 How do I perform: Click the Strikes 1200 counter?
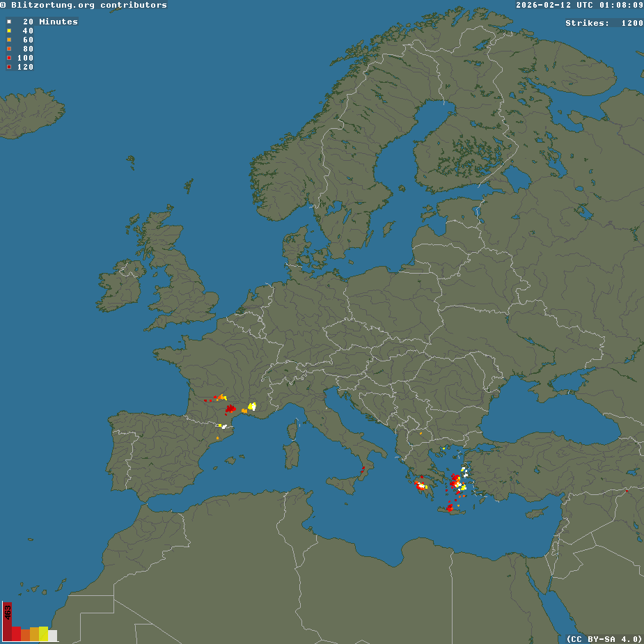pos(604,23)
